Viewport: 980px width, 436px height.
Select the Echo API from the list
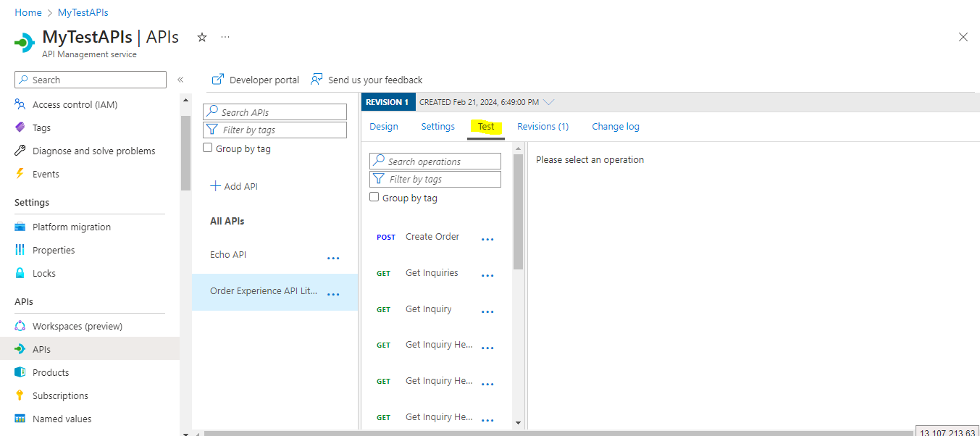[x=229, y=255]
